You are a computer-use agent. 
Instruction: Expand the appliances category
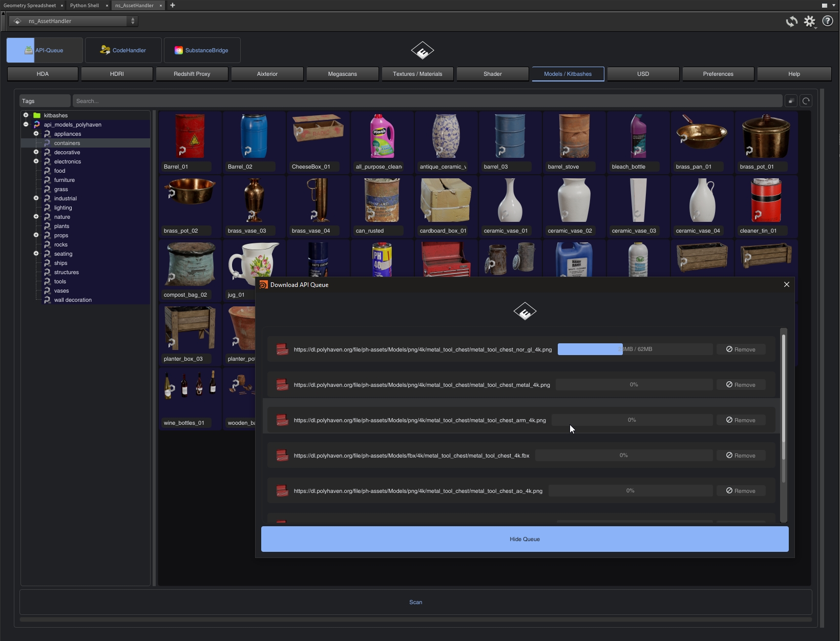tap(36, 134)
